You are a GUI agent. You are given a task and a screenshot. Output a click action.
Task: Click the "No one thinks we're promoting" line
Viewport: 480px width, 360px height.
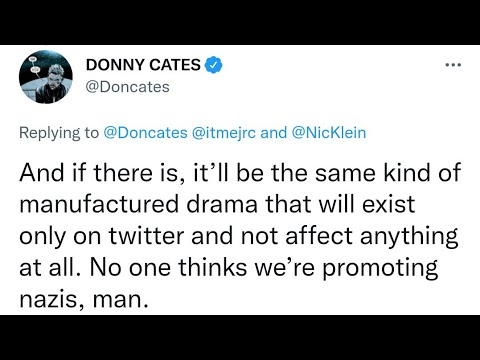click(228, 267)
